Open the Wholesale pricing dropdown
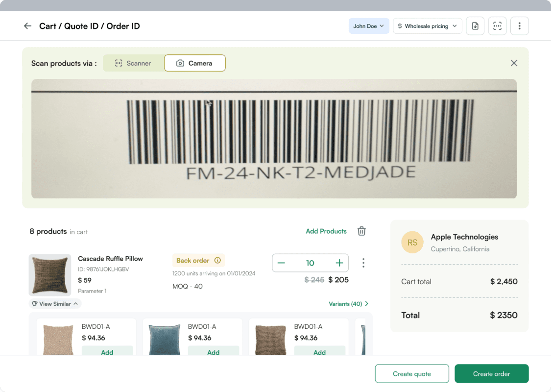 pos(427,25)
